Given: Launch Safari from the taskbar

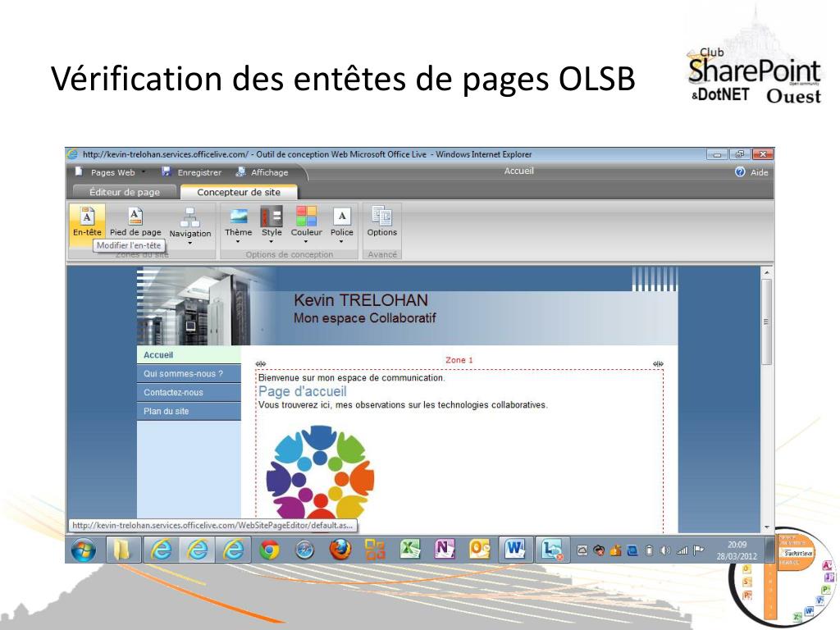Looking at the screenshot, I should point(305,550).
